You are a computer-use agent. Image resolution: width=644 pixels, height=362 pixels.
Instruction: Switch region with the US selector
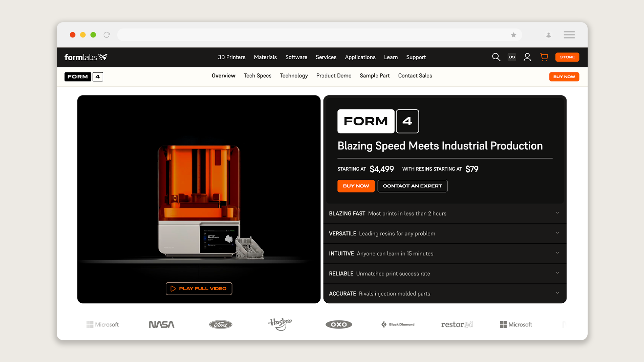coord(512,57)
